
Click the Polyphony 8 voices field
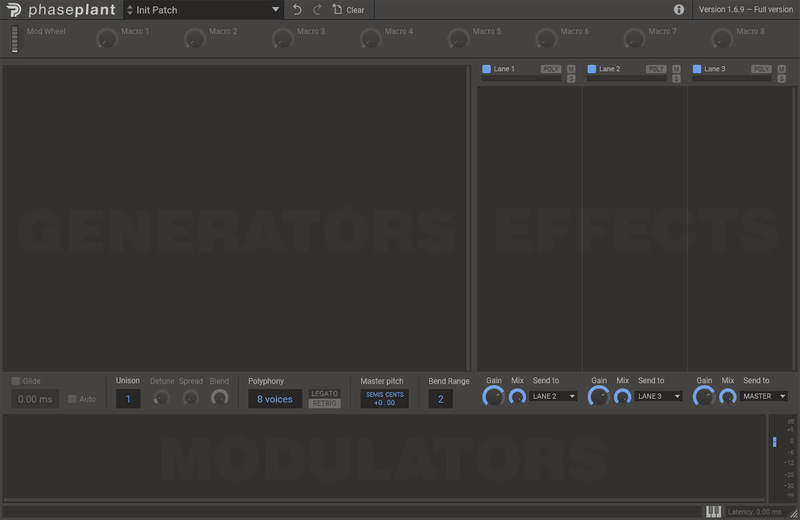(274, 399)
